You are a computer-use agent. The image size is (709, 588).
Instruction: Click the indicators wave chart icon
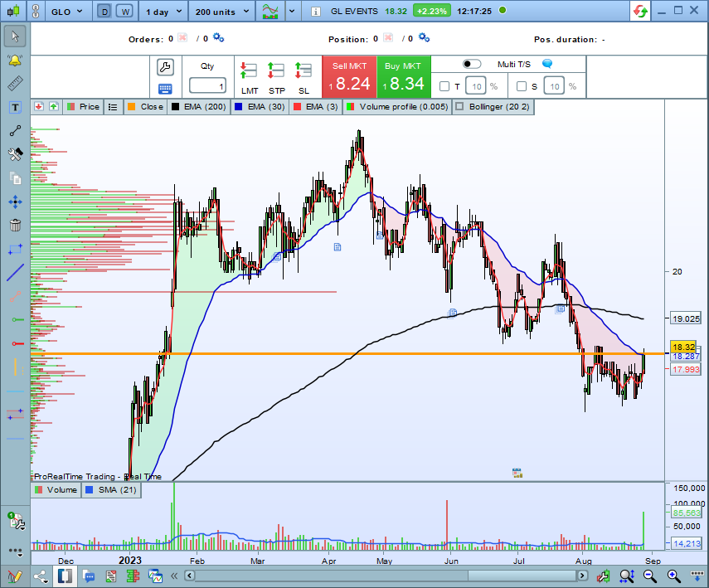(x=270, y=12)
